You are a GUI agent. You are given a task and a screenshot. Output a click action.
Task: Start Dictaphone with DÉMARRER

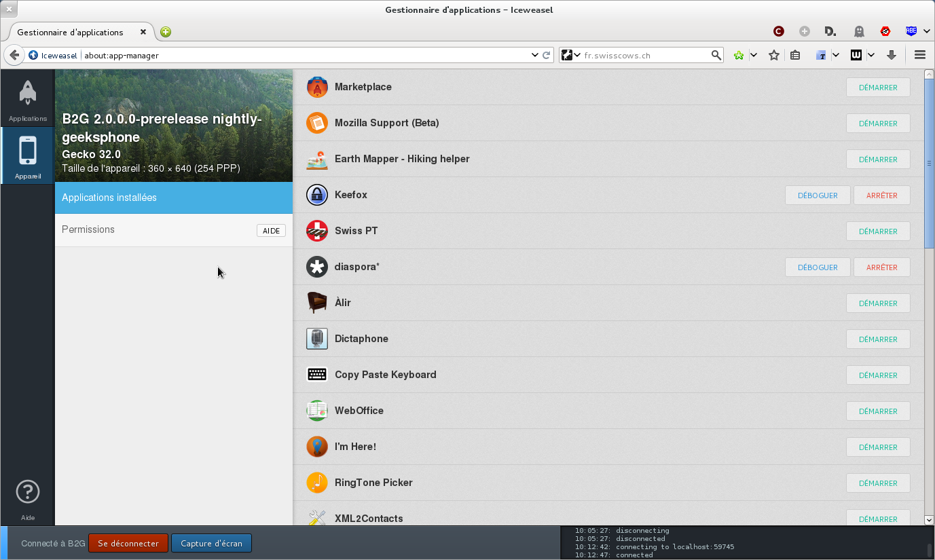878,339
